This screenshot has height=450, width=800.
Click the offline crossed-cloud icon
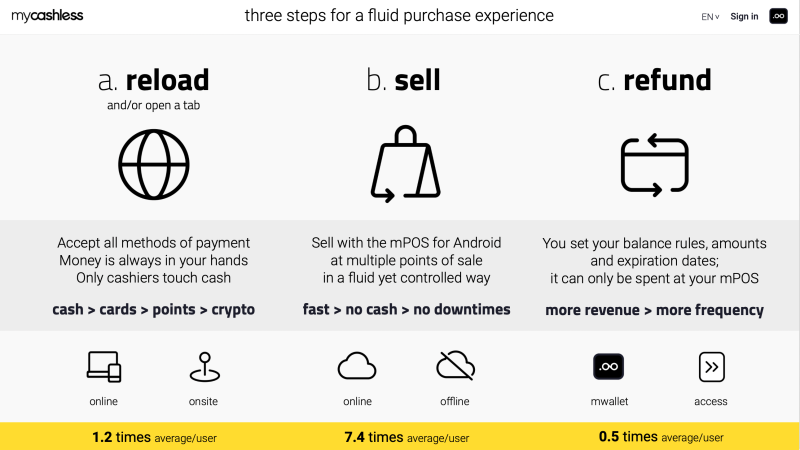[456, 365]
